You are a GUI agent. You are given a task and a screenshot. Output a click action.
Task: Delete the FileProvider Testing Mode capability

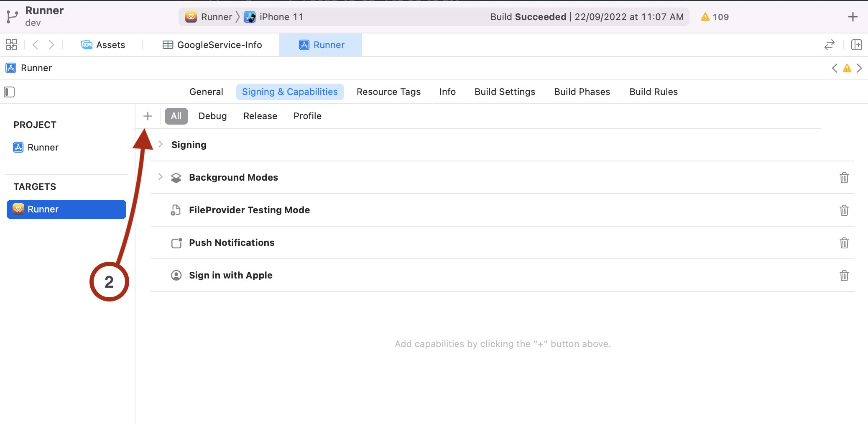click(x=844, y=210)
